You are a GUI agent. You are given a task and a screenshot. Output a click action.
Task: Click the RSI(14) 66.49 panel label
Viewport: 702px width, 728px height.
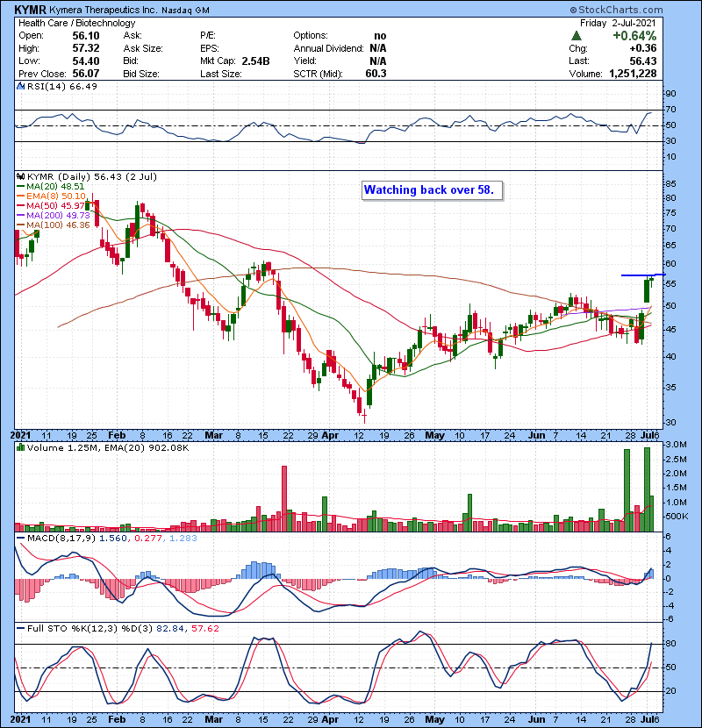click(x=62, y=86)
